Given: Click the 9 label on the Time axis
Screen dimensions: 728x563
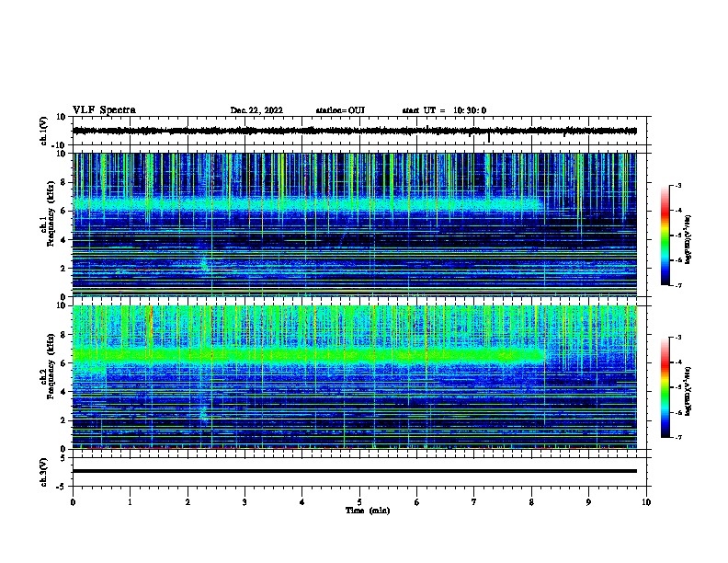Looking at the screenshot, I should pyautogui.click(x=588, y=502).
